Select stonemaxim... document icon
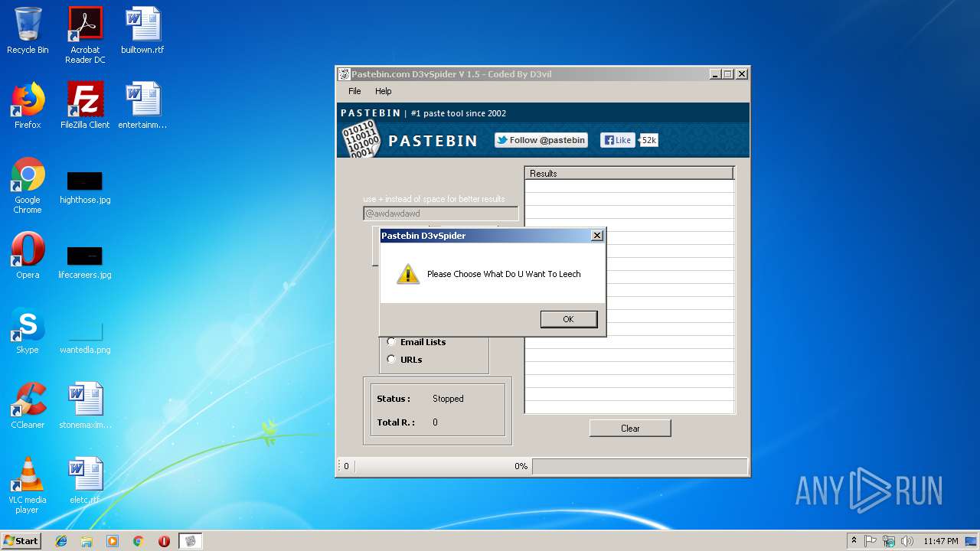The width and height of the screenshot is (980, 551). [85, 406]
